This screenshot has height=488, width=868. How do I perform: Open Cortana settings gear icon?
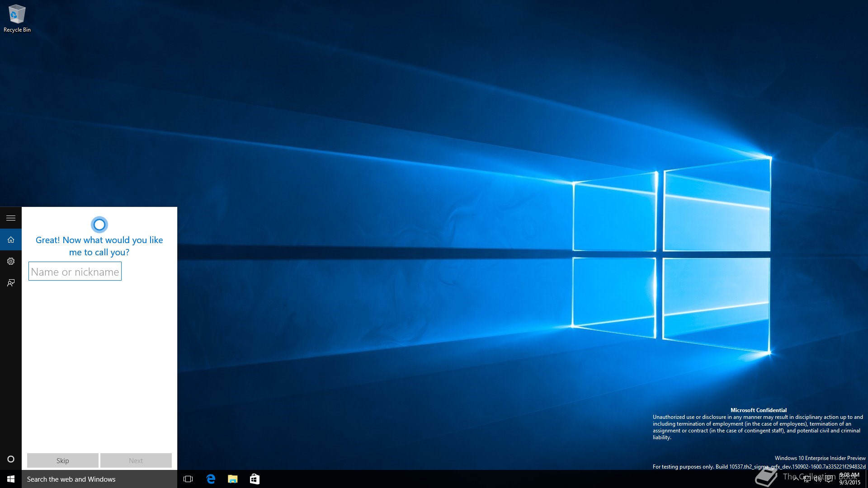(x=11, y=261)
